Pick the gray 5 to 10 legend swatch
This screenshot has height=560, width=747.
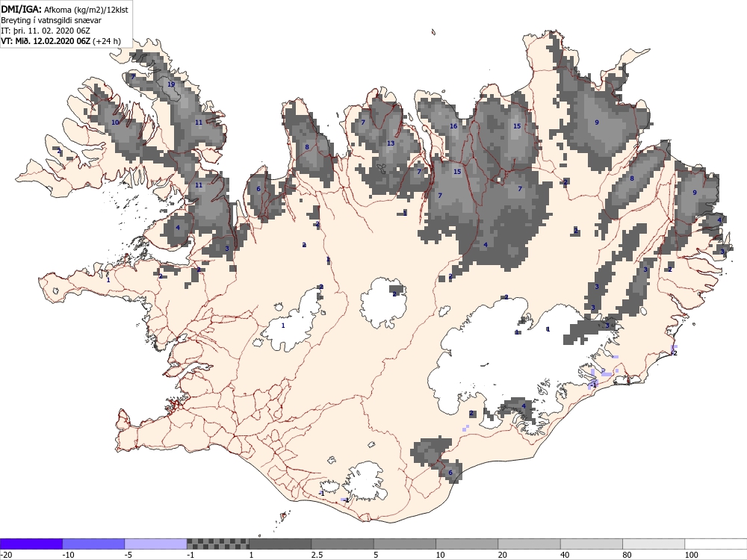[405, 544]
